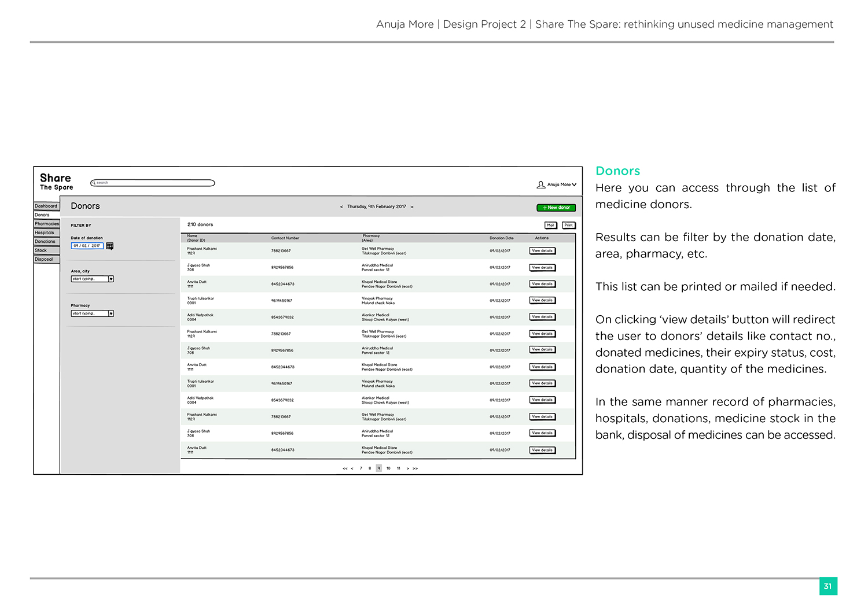View details for first Prashant Kulkarni row
Screen dimensions: 868x613
point(542,251)
